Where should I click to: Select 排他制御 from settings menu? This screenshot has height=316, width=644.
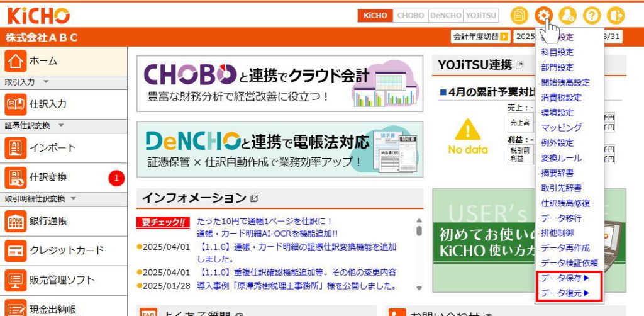click(557, 233)
